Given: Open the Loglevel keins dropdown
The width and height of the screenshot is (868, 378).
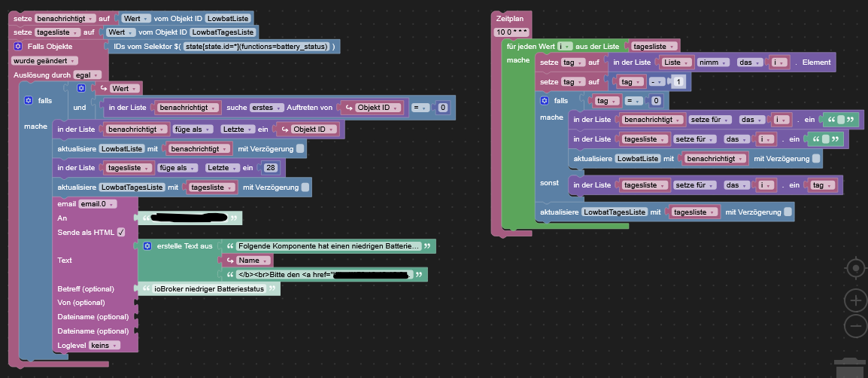Looking at the screenshot, I should (x=104, y=345).
